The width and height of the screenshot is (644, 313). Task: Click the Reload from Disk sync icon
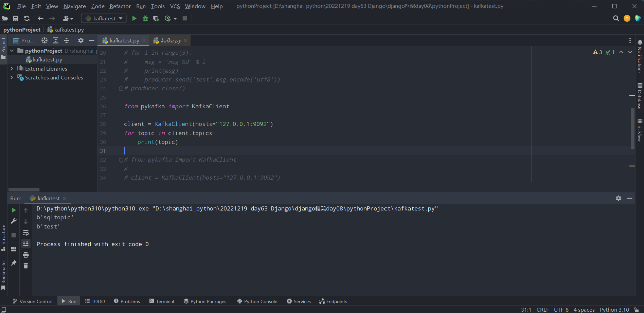point(27,18)
